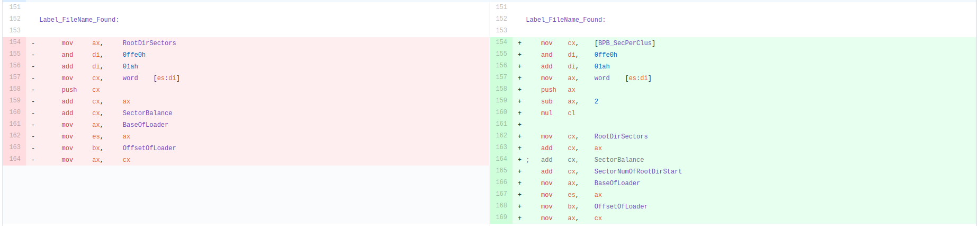
Task: Click BaseOfLoader in the right pane
Action: [616, 183]
